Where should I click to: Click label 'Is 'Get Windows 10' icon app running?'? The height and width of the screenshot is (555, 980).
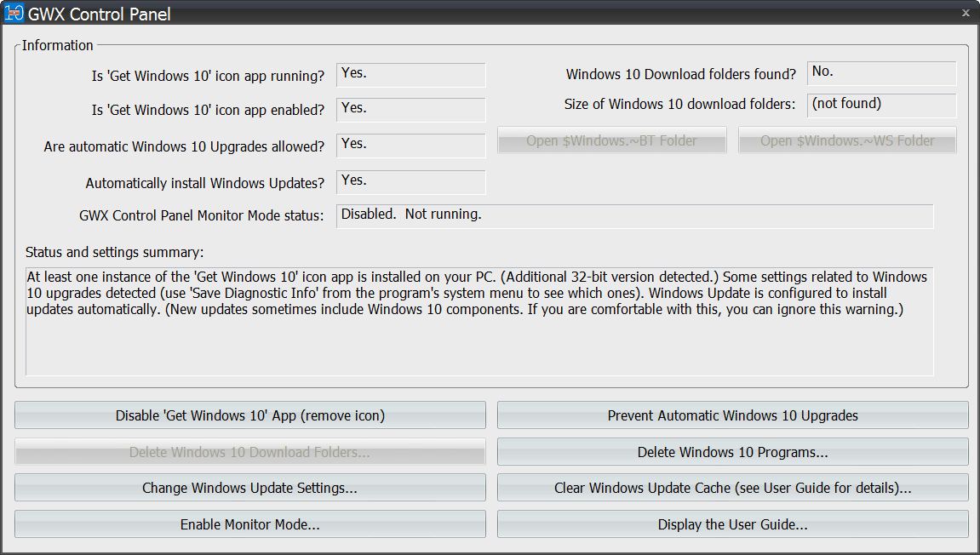click(208, 77)
